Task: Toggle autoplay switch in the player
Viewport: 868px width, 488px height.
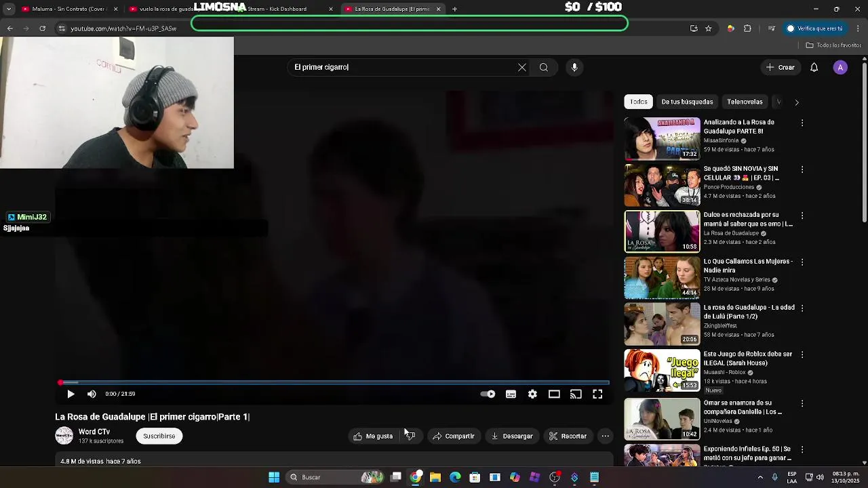Action: tap(488, 394)
